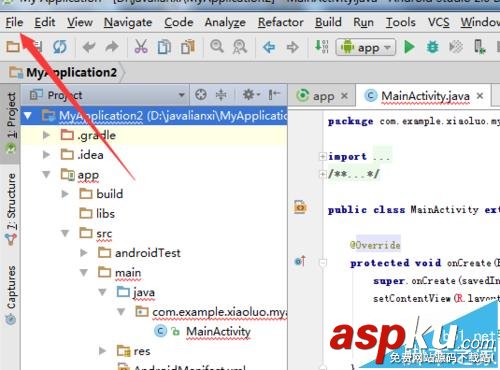Click the Attach debugger to process icon
This screenshot has width=500, height=370.
[x=479, y=47]
